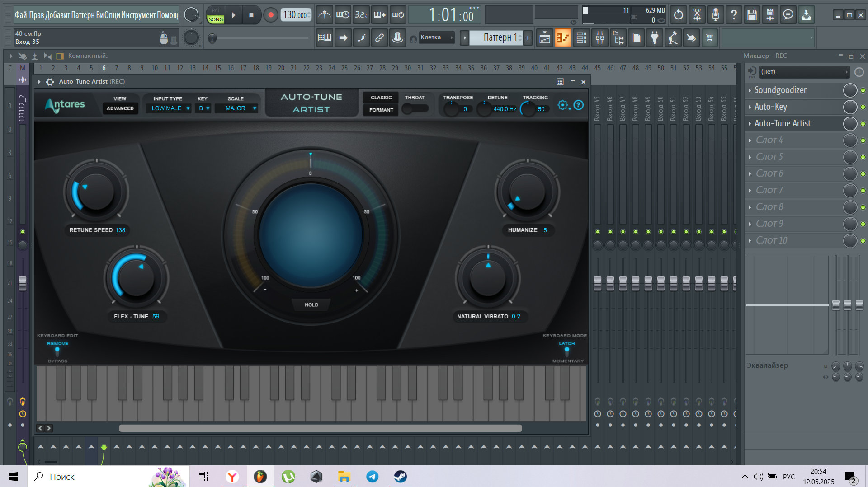Toggle the 3-2-1 countdown before recording

(x=361, y=15)
